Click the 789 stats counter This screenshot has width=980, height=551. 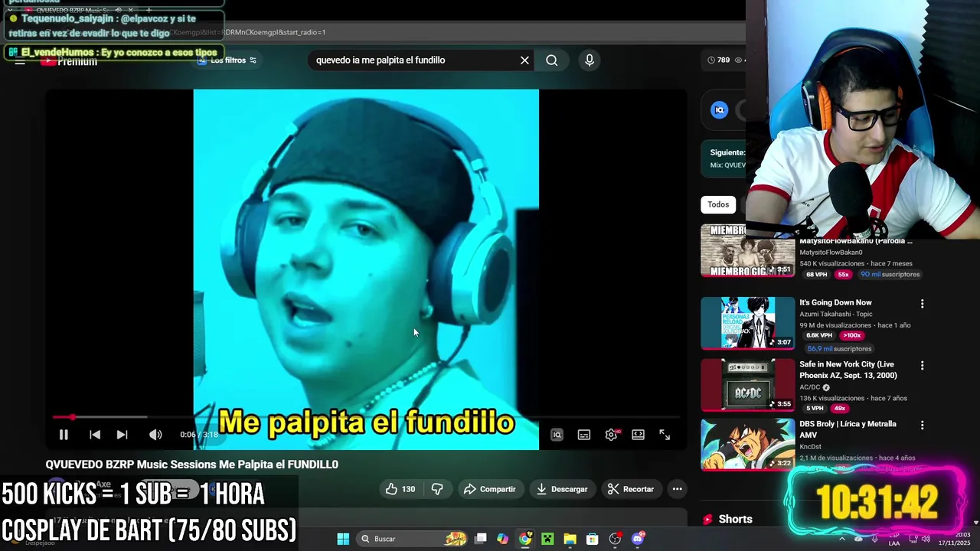tap(718, 60)
